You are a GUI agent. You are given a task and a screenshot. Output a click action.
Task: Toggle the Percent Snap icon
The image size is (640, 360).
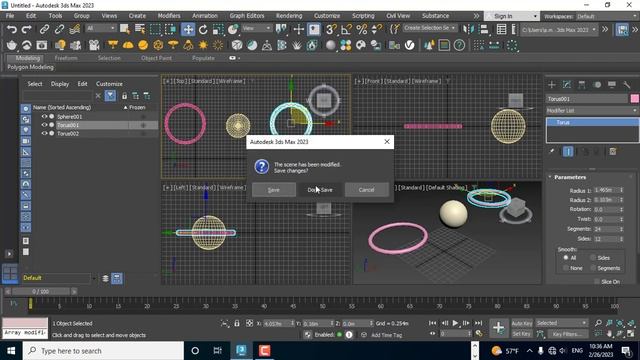pyautogui.click(x=362, y=29)
